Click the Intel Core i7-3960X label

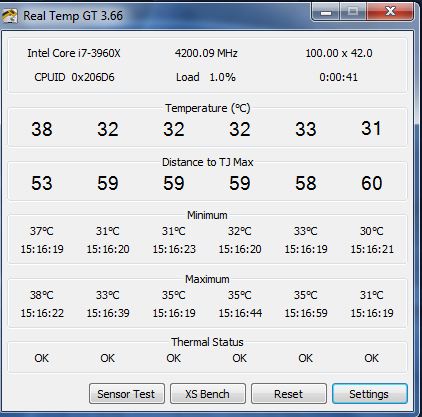(x=74, y=53)
